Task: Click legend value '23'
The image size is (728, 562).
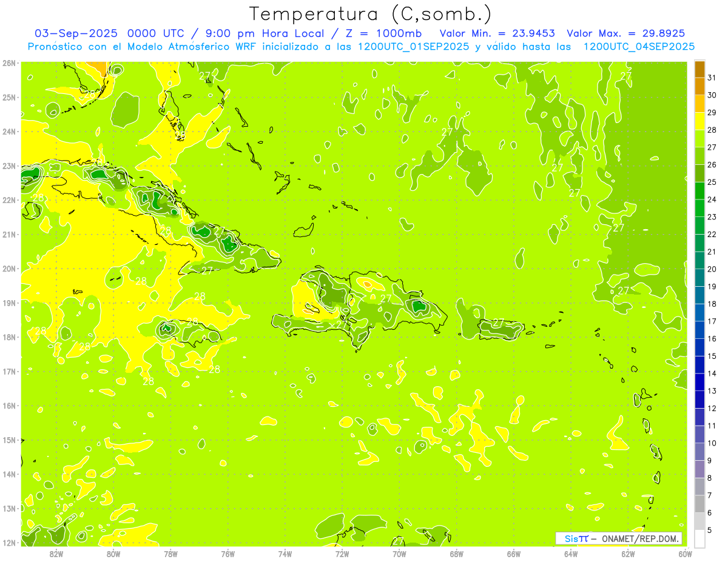Action: [712, 216]
